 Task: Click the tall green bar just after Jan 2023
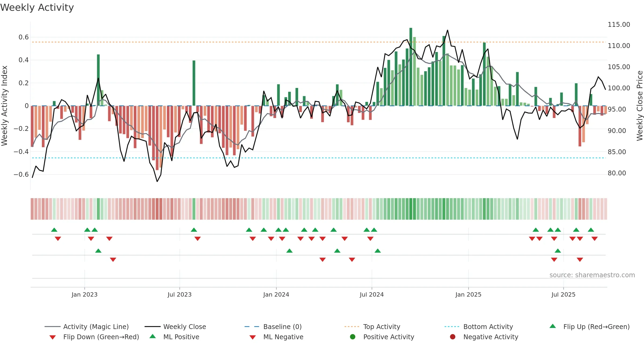click(98, 80)
